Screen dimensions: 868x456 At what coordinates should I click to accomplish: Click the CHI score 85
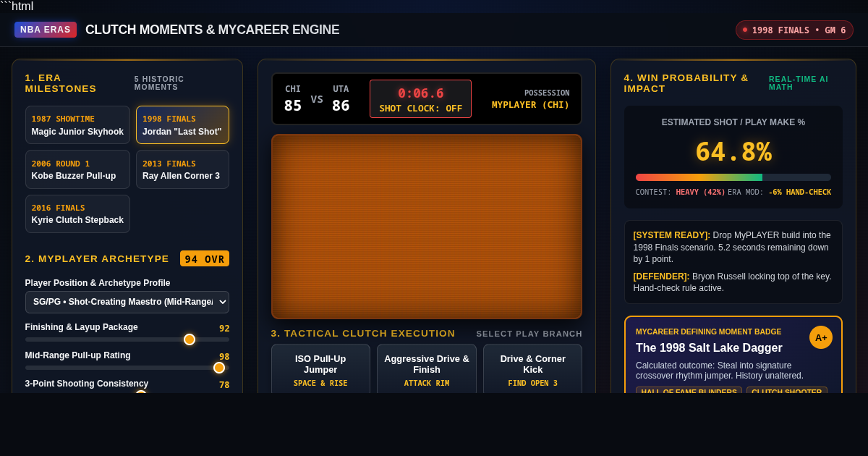point(293,106)
